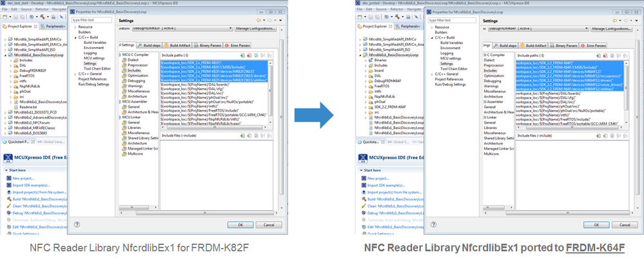Viewport: 644px width, 261px height.
Task: Select Includes folder icon in left tool settings tree
Action: tap(124, 71)
